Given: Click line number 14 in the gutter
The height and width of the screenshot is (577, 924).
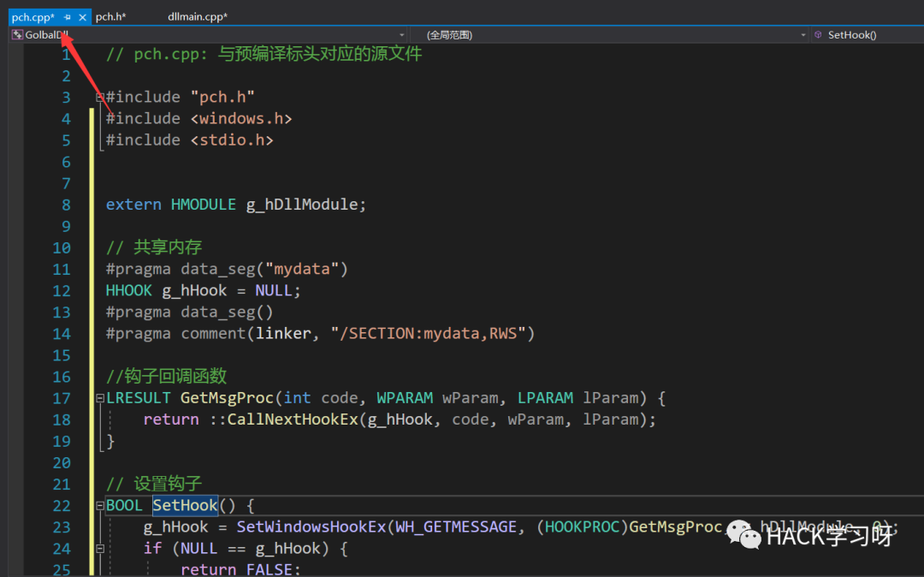Looking at the screenshot, I should point(62,334).
